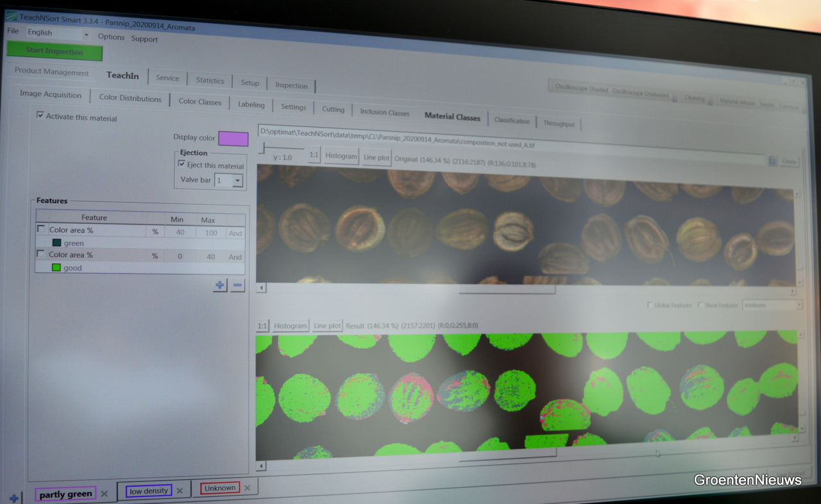This screenshot has height=504, width=821.
Task: Click the minus remove-feature icon
Action: [x=238, y=285]
